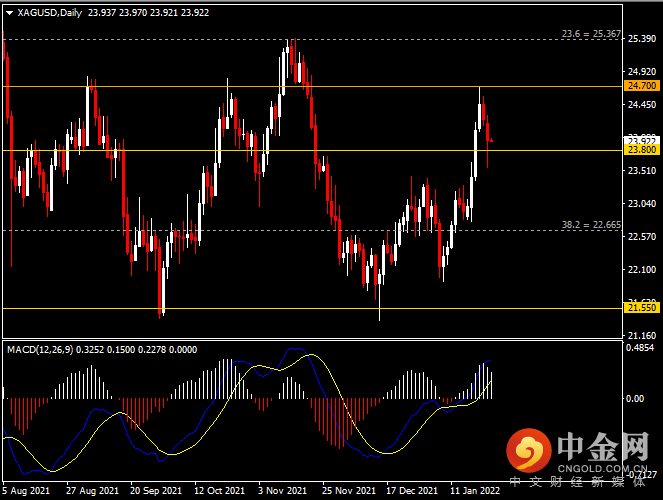The height and width of the screenshot is (500, 663).
Task: Open the chart dropdown triangle beside XAGUSD
Action: pos(9,13)
